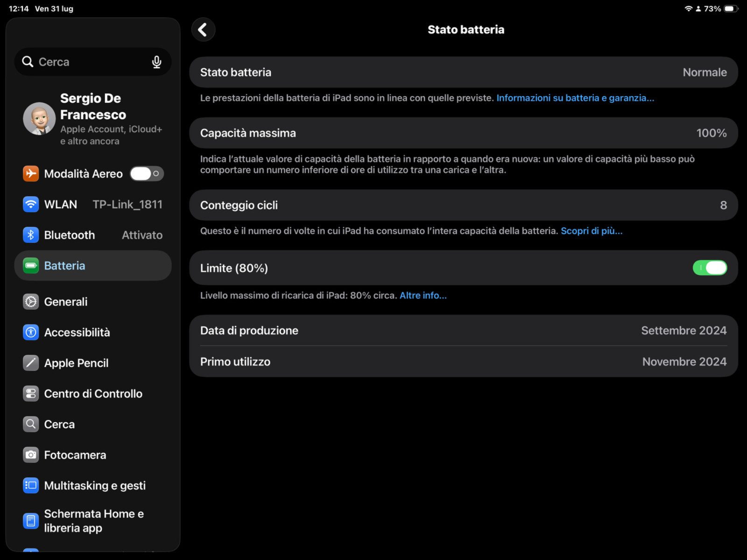Open the Altre info link
Screen dimensions: 747x560
click(423, 296)
